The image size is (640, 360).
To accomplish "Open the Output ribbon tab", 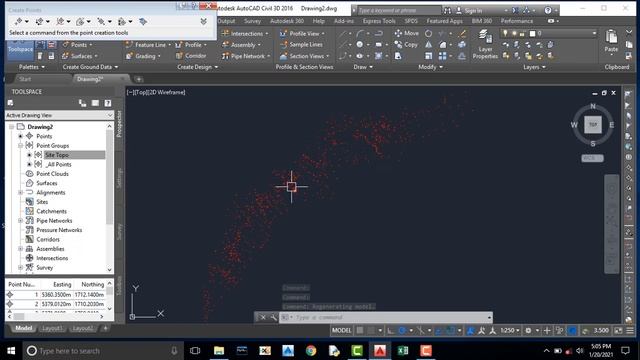I will (x=226, y=21).
